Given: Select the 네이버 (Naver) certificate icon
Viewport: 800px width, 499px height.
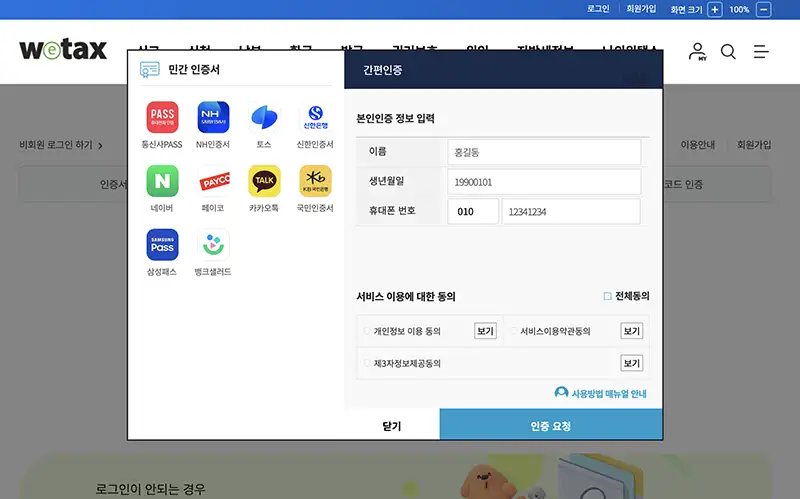Looking at the screenshot, I should pyautogui.click(x=162, y=181).
